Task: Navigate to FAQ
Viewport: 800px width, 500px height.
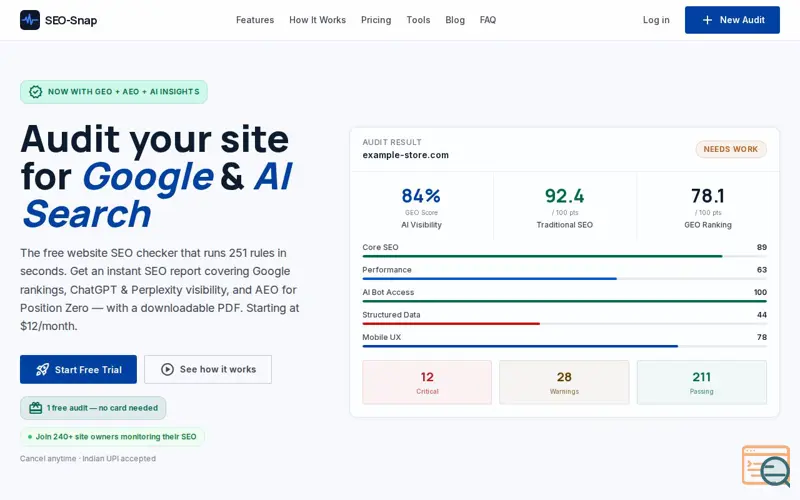Action: 487,20
